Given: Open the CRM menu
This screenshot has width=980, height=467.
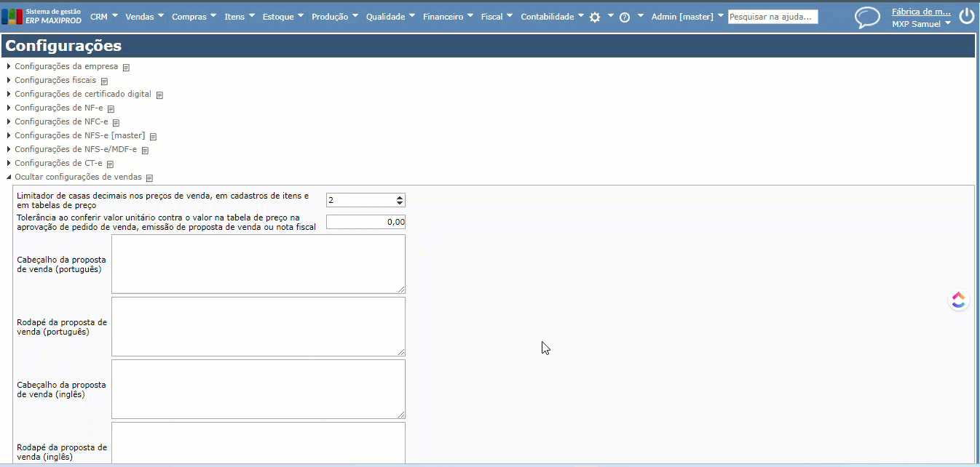Looking at the screenshot, I should [x=103, y=17].
